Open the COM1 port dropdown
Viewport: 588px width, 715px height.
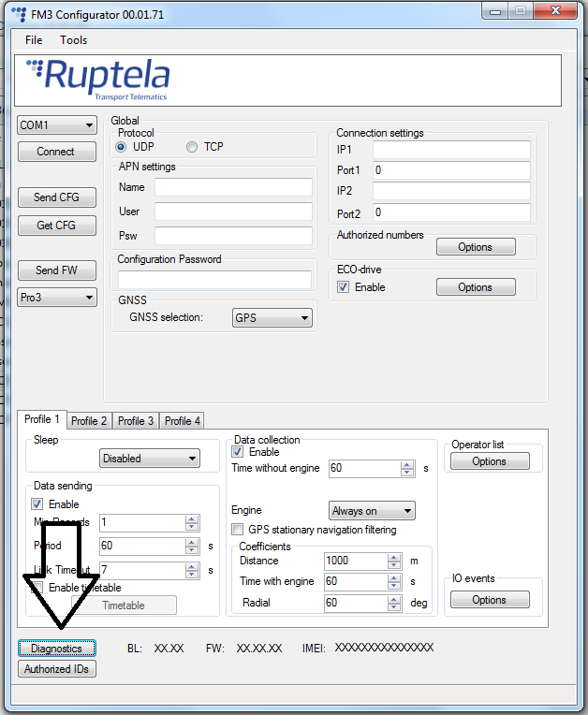tap(57, 125)
